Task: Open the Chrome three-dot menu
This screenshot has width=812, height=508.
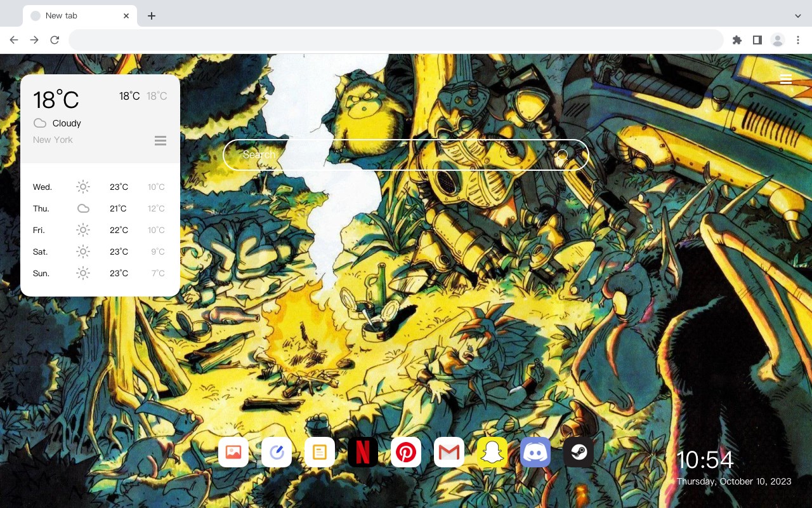Action: (798, 40)
